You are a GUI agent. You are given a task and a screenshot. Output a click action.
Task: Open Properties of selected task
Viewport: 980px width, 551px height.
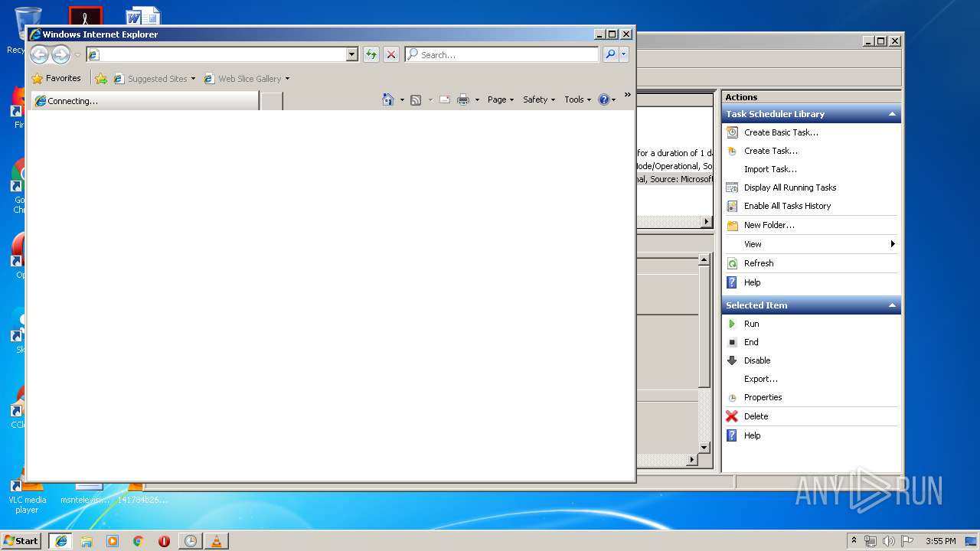763,397
